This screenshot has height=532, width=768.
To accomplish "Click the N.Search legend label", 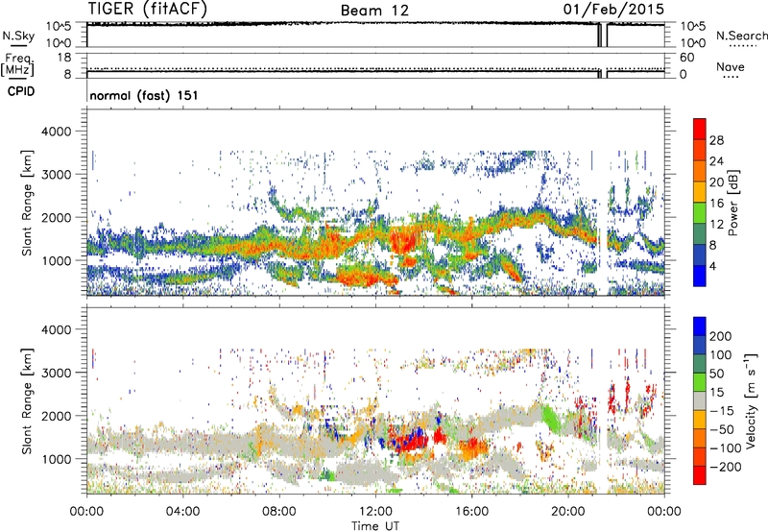I will pos(742,36).
